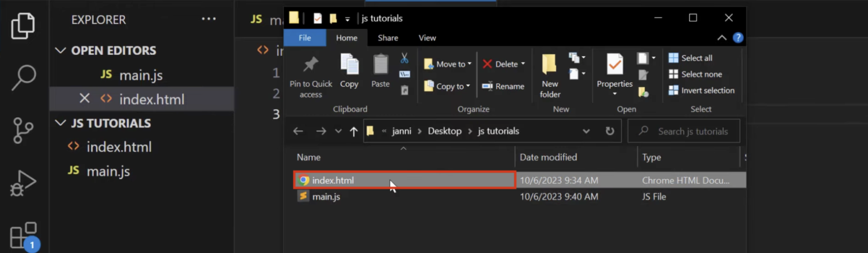Open the Move to dropdown

tap(448, 64)
